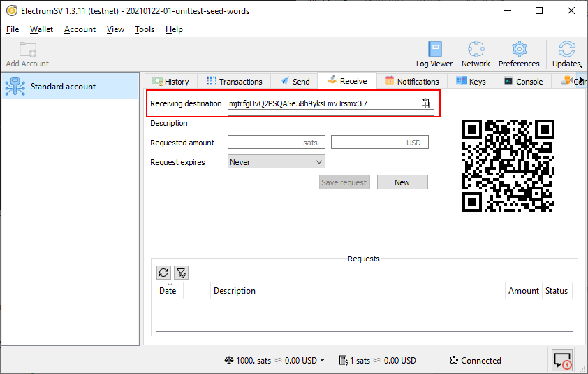Switch to the History tab

pyautogui.click(x=170, y=82)
